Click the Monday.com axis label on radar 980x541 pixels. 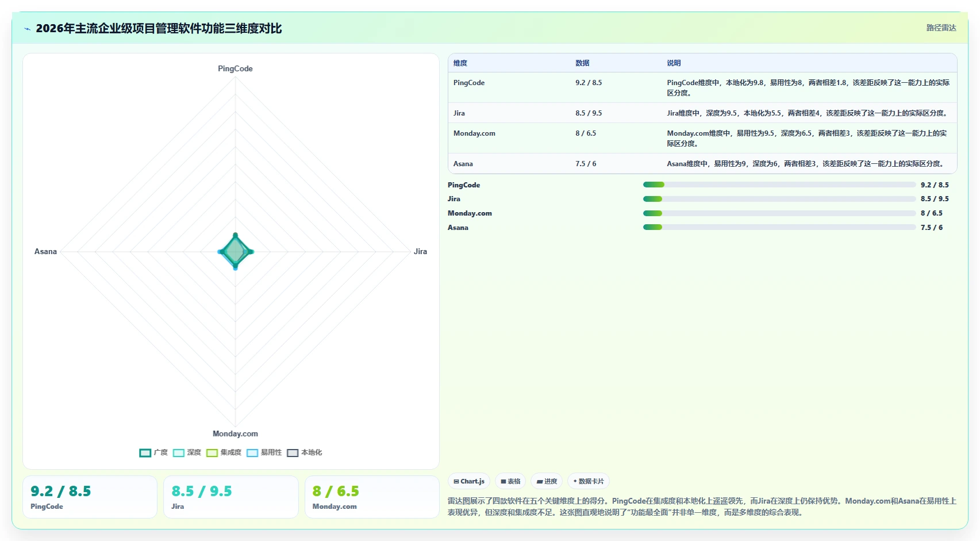235,433
